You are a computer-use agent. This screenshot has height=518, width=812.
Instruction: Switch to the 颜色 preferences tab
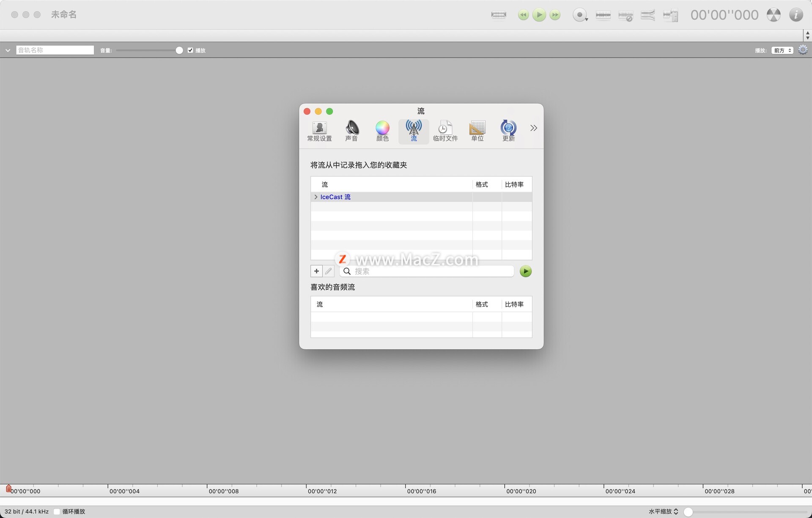pyautogui.click(x=382, y=131)
